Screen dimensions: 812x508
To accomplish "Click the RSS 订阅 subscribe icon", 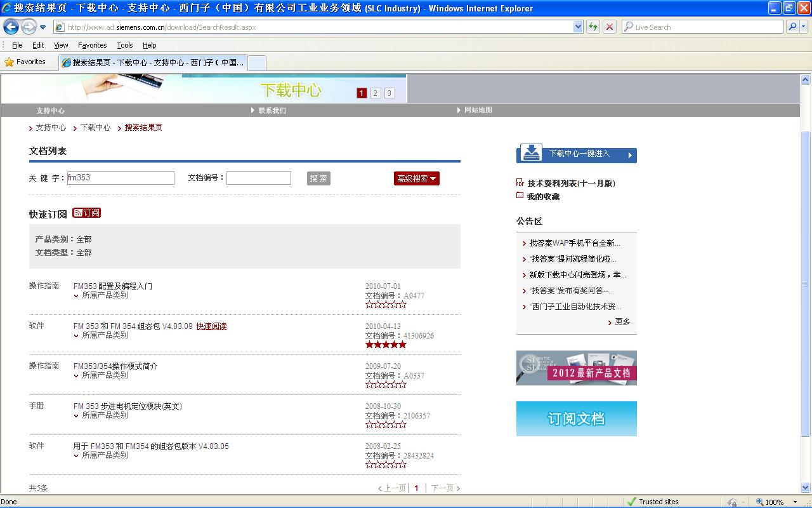I will pos(86,213).
